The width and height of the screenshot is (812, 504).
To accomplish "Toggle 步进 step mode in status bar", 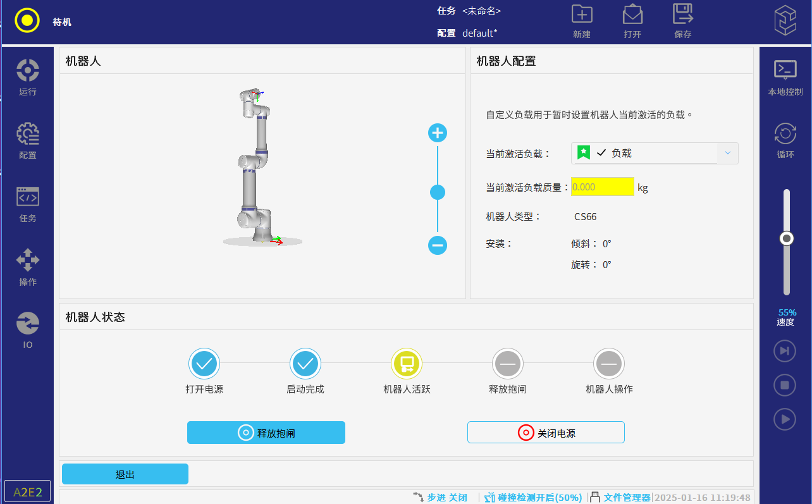I will click(x=441, y=498).
